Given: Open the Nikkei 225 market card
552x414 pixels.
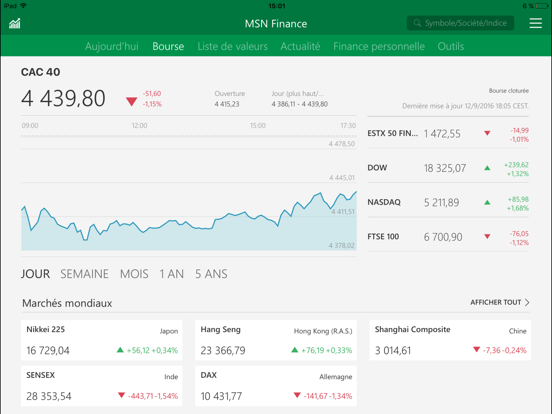Looking at the screenshot, I should pyautogui.click(x=101, y=340).
